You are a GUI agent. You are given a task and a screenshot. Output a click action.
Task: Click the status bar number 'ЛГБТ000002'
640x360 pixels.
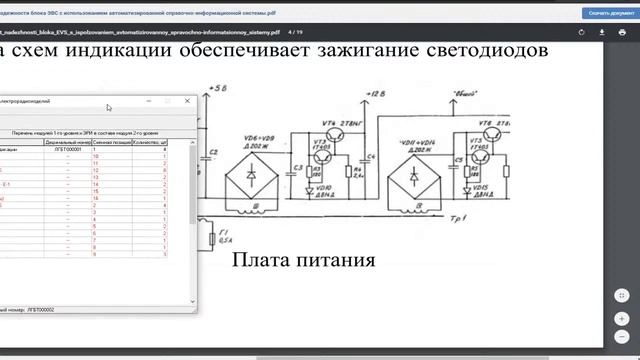click(40, 310)
